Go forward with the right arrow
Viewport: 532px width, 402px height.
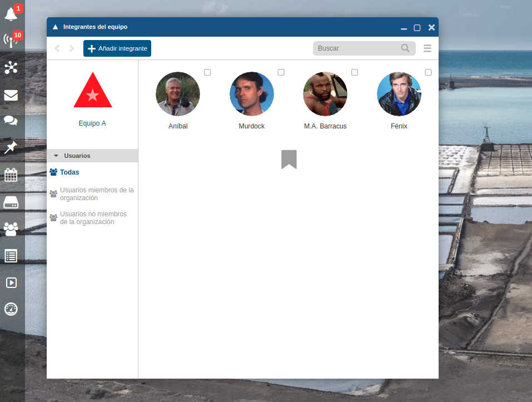pyautogui.click(x=72, y=48)
